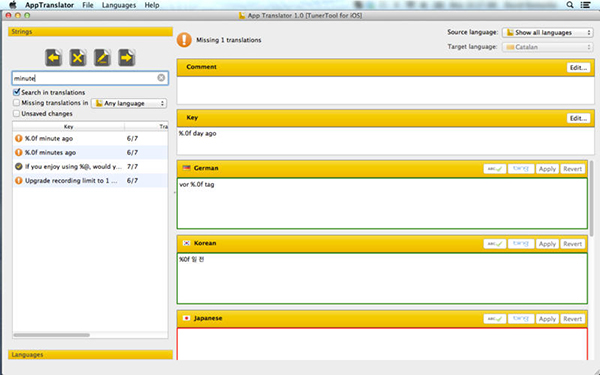Viewport: 600px width, 375px height.
Task: Click the Bing translate button for German
Action: tap(521, 169)
